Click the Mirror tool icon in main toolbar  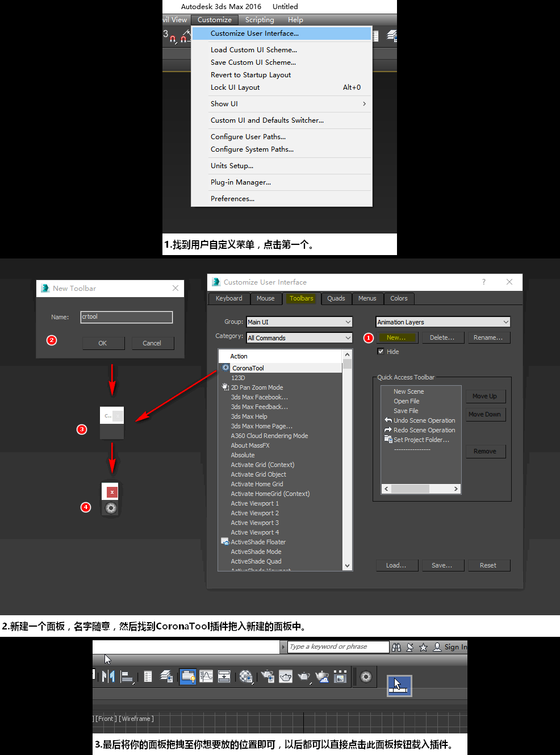(108, 676)
